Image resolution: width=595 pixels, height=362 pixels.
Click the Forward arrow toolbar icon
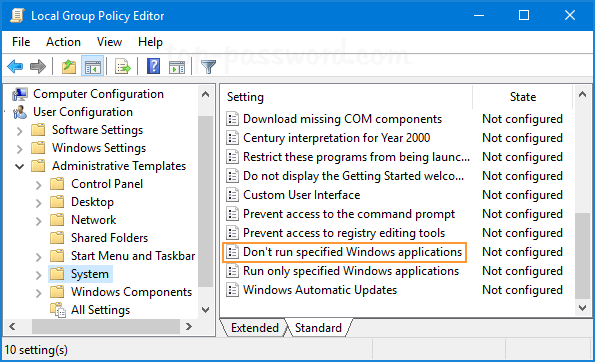click(38, 67)
